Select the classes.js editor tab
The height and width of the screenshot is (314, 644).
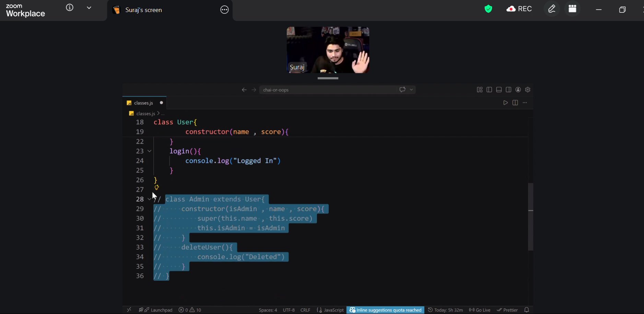(144, 103)
